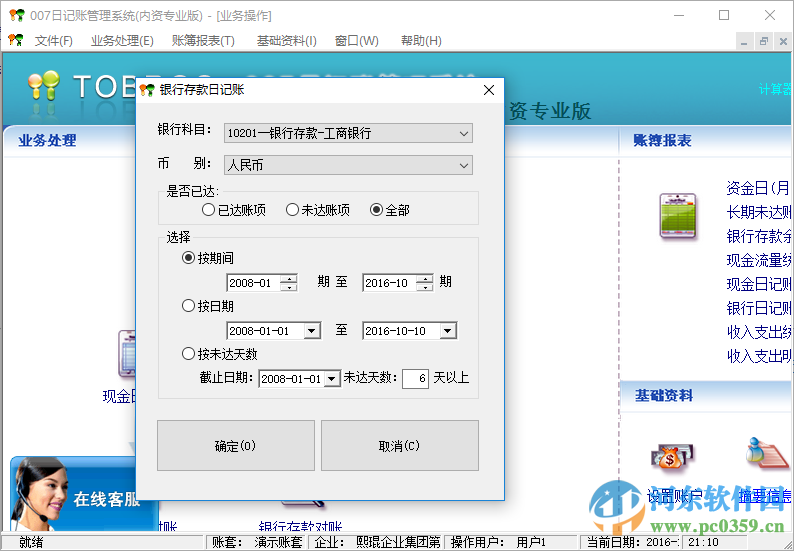The height and width of the screenshot is (551, 794).
Task: Open the 窗口(W) menu
Action: pyautogui.click(x=356, y=41)
